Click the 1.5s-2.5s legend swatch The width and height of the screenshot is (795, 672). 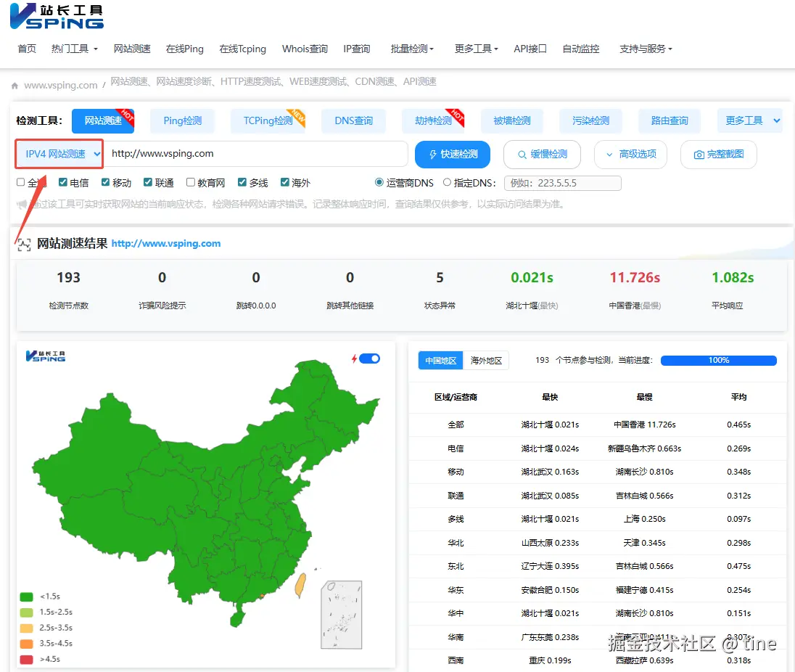[x=26, y=612]
